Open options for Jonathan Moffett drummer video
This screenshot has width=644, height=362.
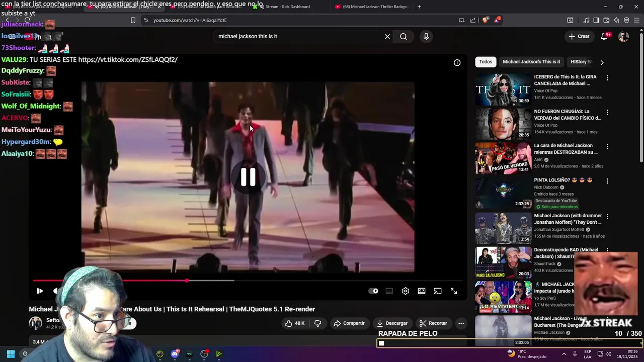607,217
